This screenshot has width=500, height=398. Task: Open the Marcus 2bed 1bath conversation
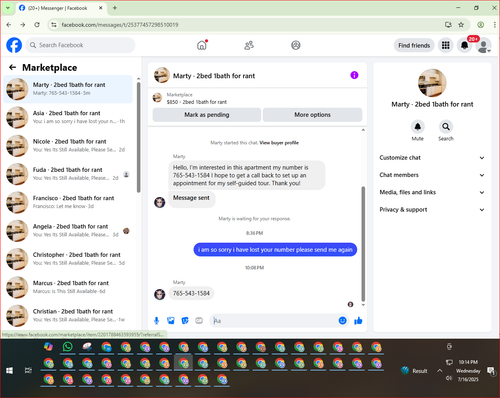[x=68, y=287]
